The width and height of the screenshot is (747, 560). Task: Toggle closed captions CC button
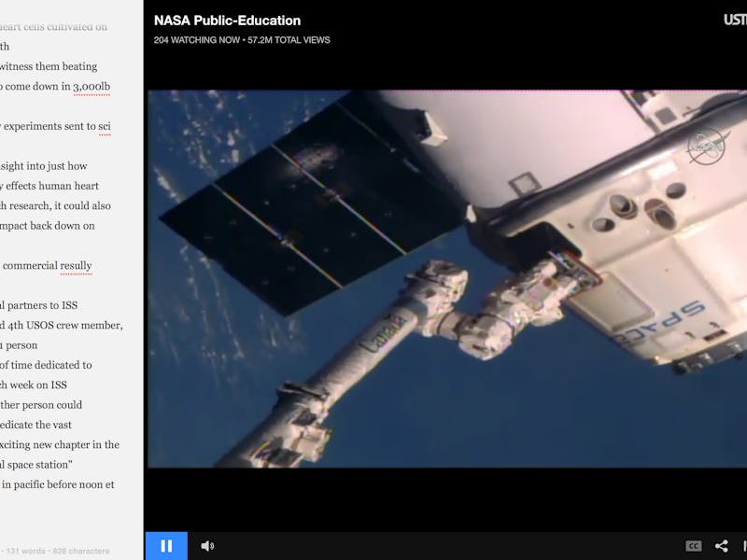[693, 546]
